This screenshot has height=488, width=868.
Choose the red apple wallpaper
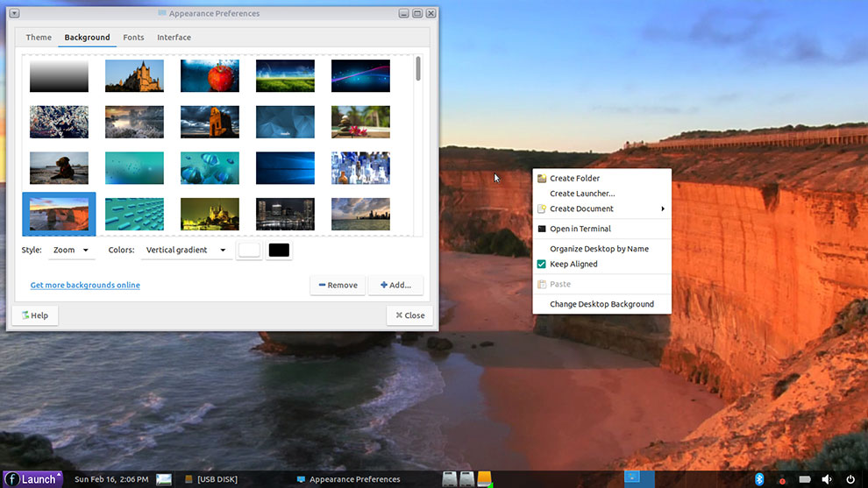[x=210, y=76]
